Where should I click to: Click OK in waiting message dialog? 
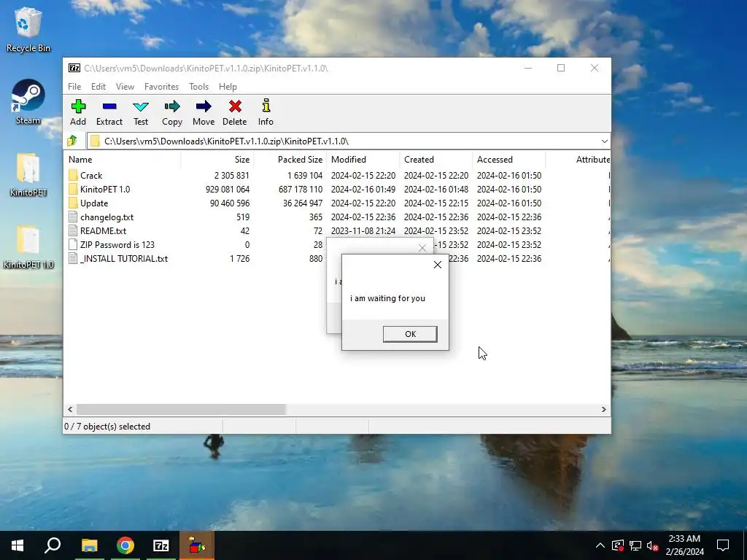(410, 334)
